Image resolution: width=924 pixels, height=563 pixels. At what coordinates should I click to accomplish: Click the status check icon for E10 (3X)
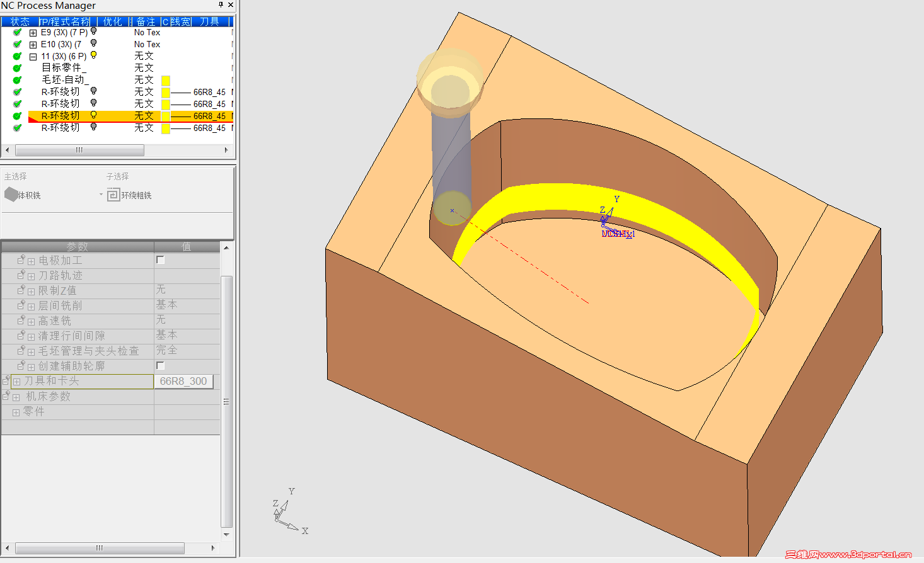pos(17,44)
